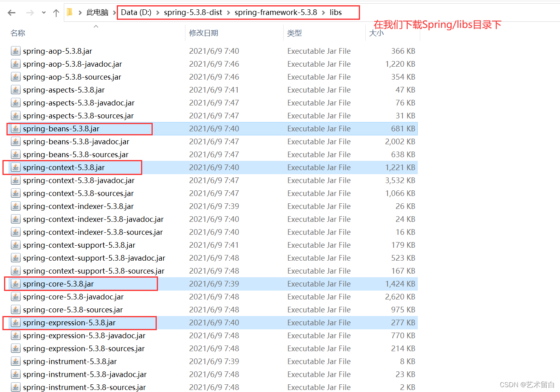The width and height of the screenshot is (560, 392).
Task: Click type cell of spring-expression-5.3.8.jar row
Action: [x=319, y=322]
